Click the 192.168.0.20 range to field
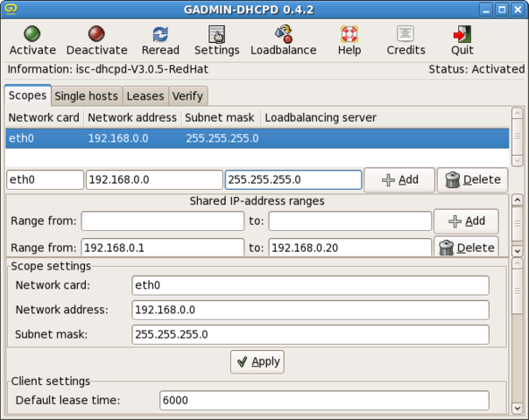Screen dimensions: 529x420 pos(349,248)
